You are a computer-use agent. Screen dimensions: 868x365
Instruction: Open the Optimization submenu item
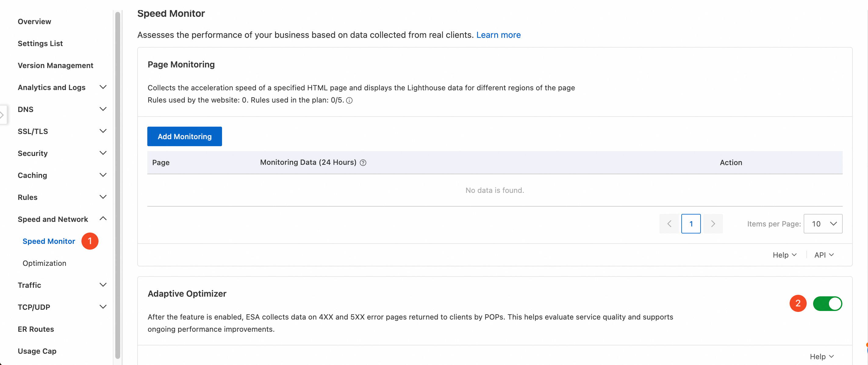pos(45,263)
